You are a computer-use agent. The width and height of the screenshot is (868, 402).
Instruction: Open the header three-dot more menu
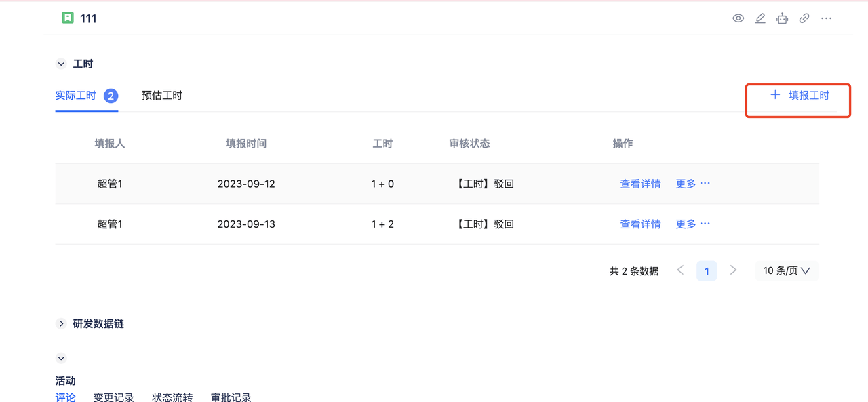826,18
